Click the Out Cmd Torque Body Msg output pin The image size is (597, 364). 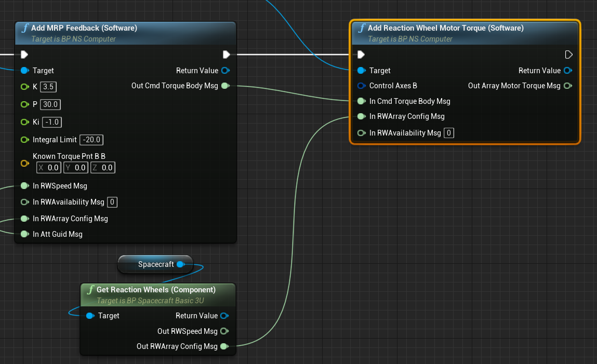[x=225, y=86]
